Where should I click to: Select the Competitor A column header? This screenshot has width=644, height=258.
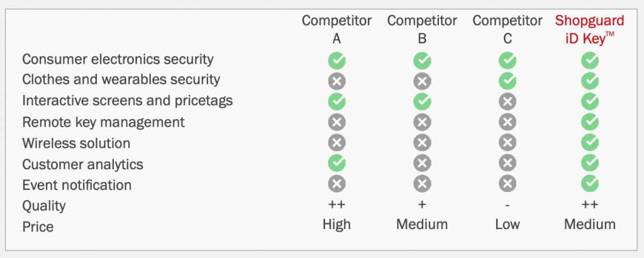click(x=336, y=29)
